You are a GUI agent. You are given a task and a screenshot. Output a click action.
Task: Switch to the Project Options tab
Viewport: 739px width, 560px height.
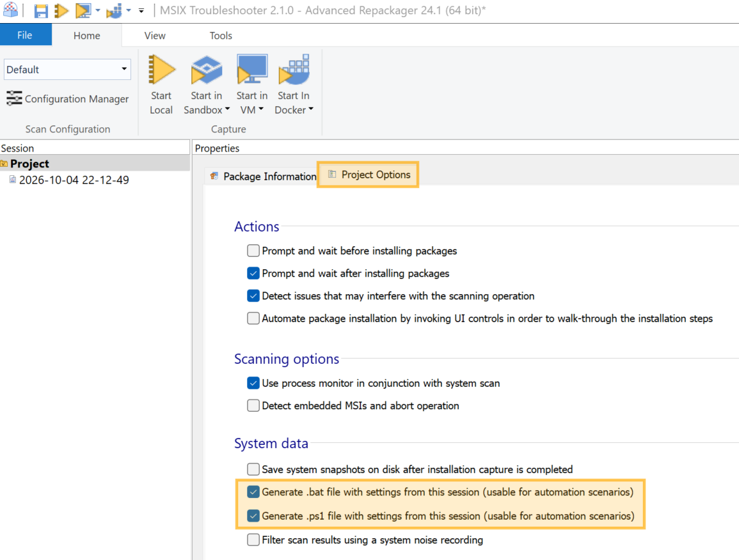pyautogui.click(x=368, y=175)
